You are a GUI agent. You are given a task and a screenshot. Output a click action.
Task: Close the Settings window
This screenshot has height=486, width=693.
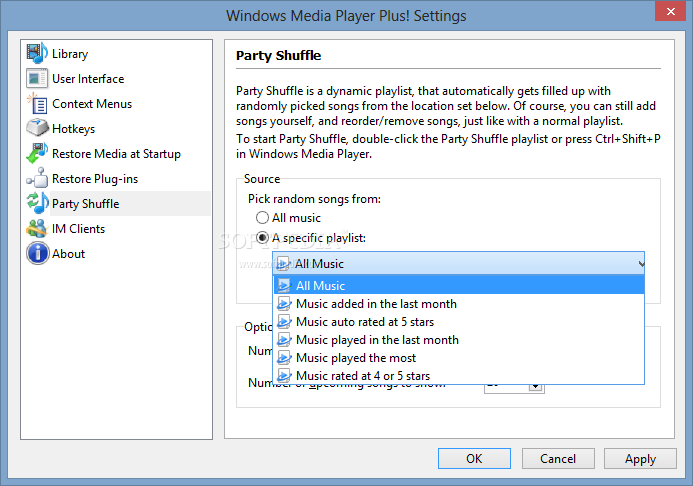(x=670, y=11)
